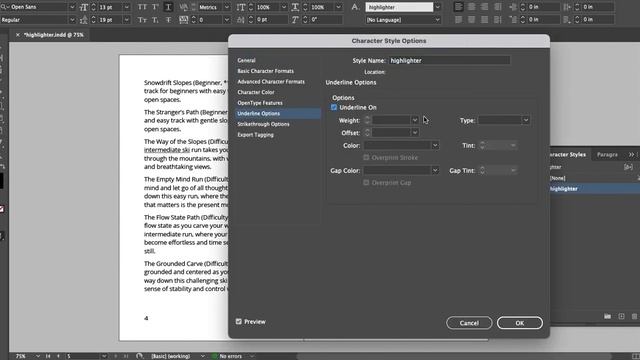Click the horizontal scale icon
640x360 pixels.
pyautogui.click(x=295, y=7)
